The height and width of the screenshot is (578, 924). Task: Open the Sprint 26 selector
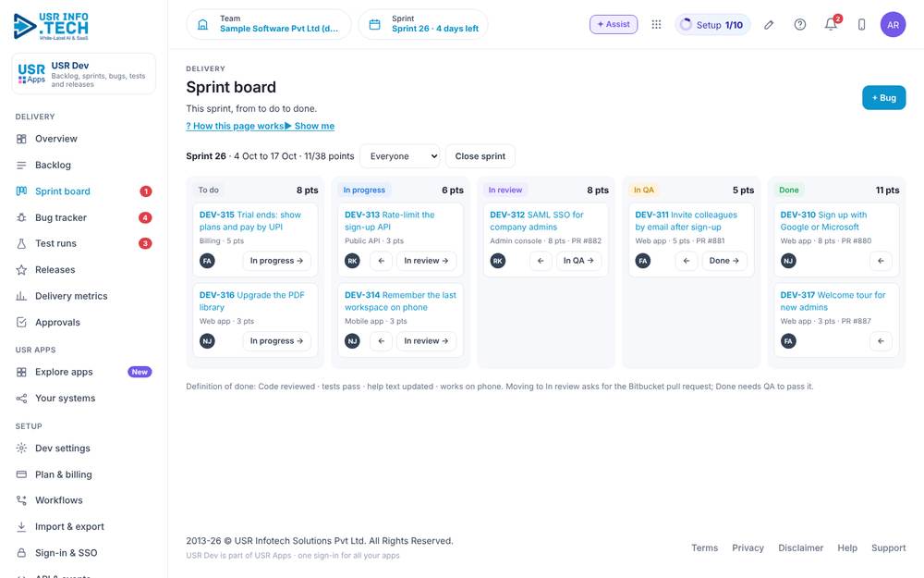(423, 24)
